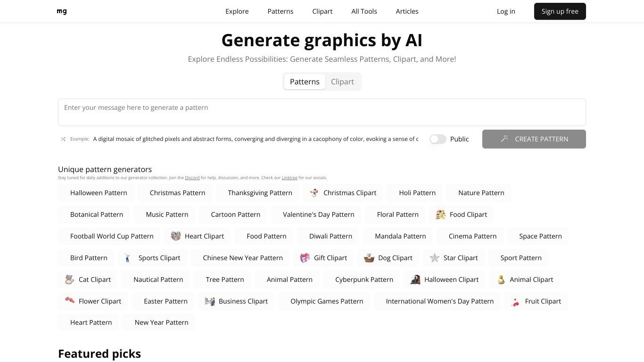Click the CREATE PATTERN button

[534, 139]
